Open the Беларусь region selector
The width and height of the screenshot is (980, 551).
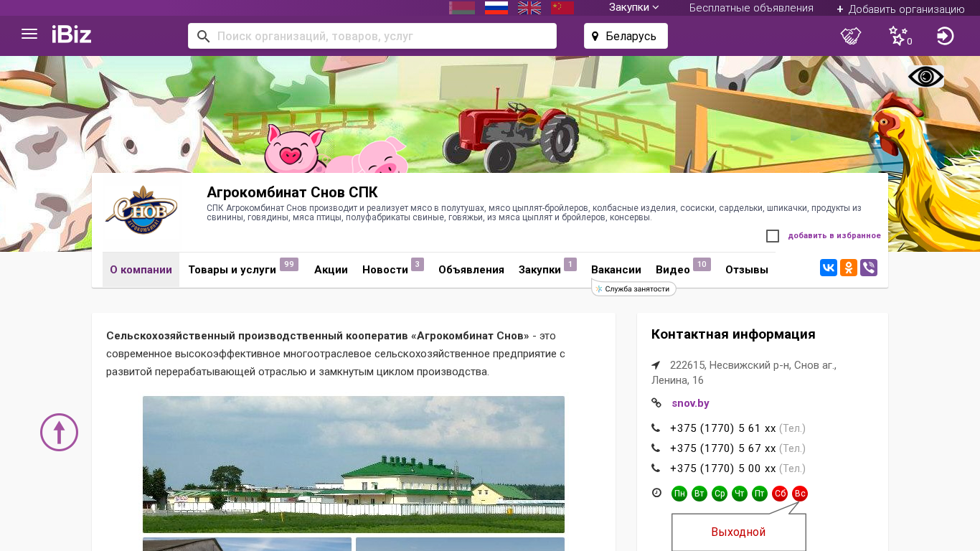pyautogui.click(x=626, y=36)
